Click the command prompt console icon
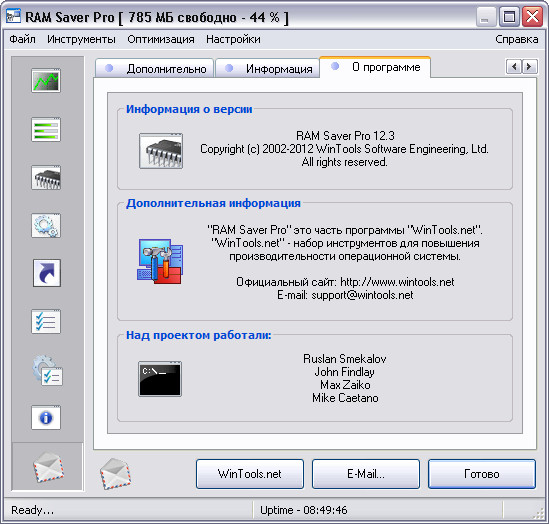 pyautogui.click(x=160, y=379)
